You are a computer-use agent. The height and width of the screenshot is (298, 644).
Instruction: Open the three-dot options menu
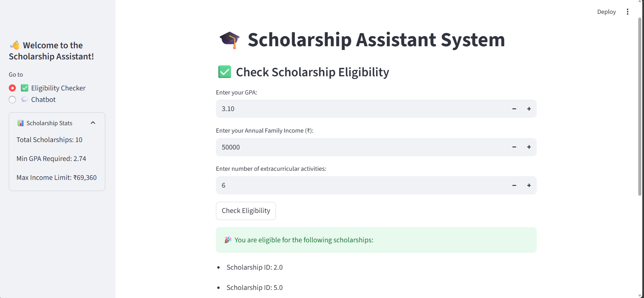click(x=628, y=11)
